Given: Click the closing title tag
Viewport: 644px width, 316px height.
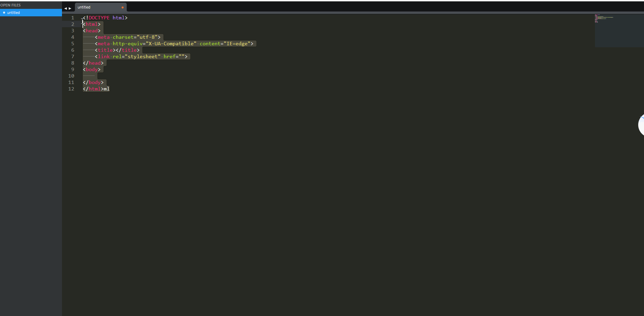Looking at the screenshot, I should (x=128, y=50).
